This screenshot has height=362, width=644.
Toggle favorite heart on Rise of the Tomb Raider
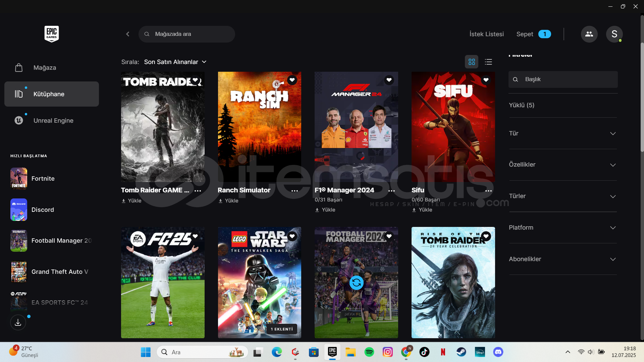coord(486,236)
